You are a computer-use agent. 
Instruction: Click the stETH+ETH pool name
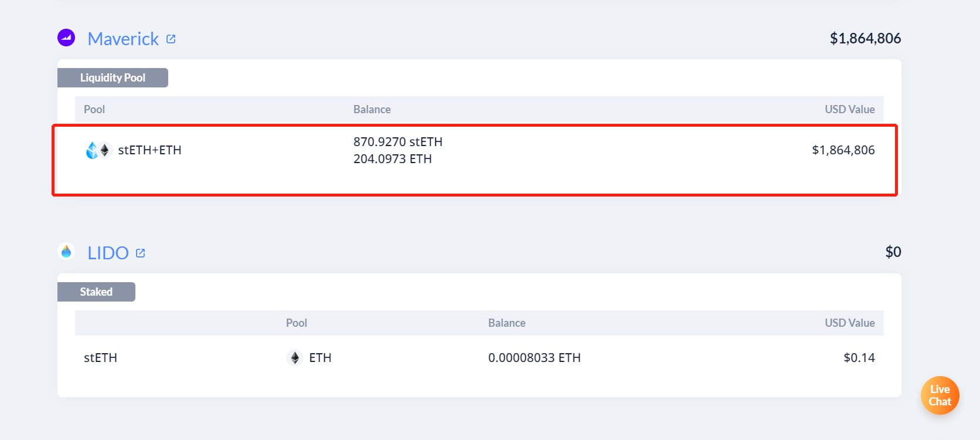click(149, 150)
